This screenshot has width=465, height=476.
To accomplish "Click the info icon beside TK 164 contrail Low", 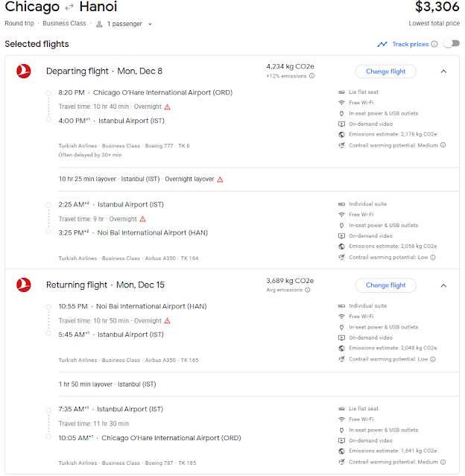I will [x=433, y=258].
